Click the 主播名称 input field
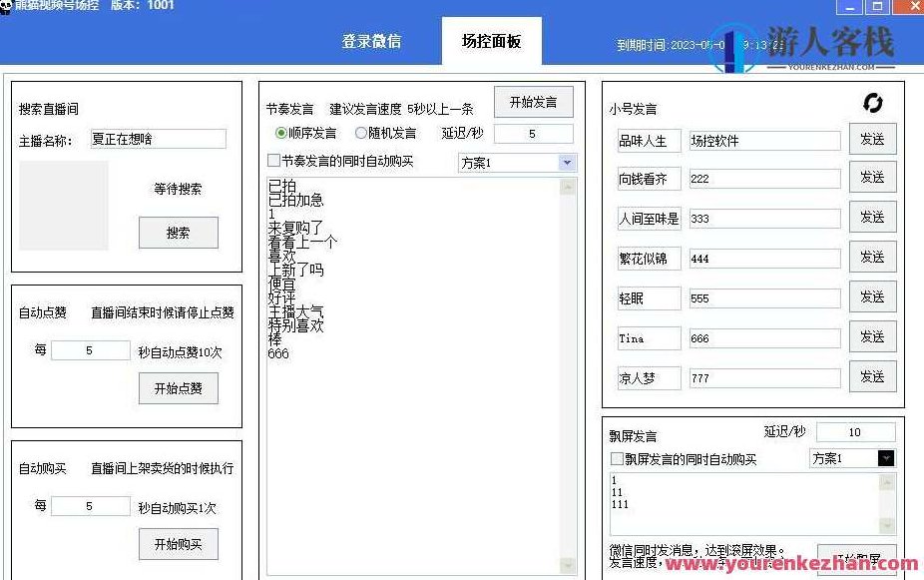Viewport: 924px width, 580px height. coord(158,139)
